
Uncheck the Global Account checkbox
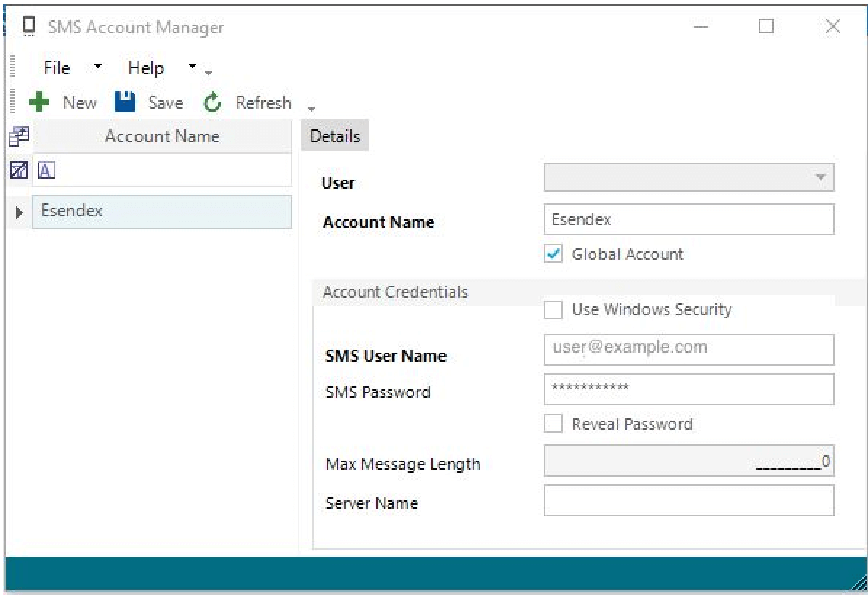point(553,254)
